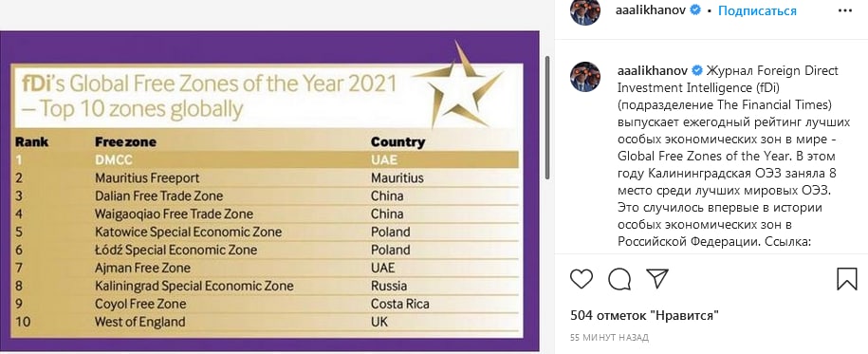Share the post with the paper plane icon
This screenshot has width=868, height=354.
click(657, 278)
